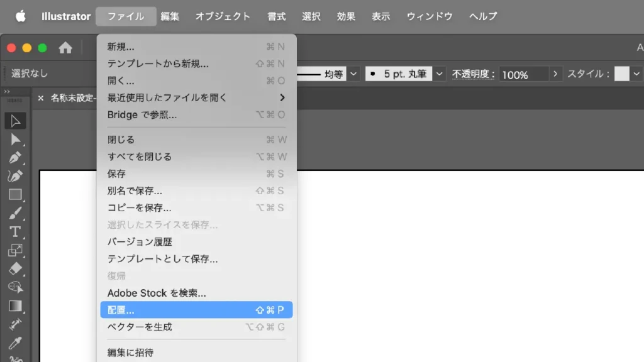This screenshot has height=362, width=644.
Task: Click the Home icon
Action: pyautogui.click(x=65, y=48)
